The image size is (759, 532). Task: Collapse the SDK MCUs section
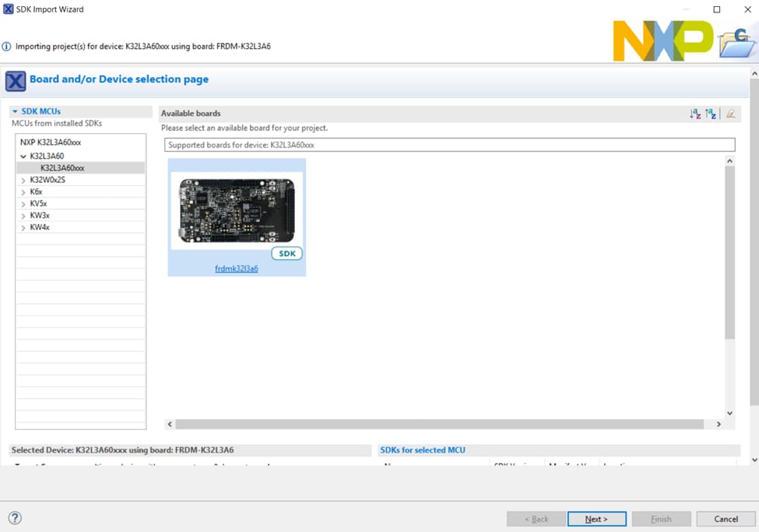pos(15,112)
